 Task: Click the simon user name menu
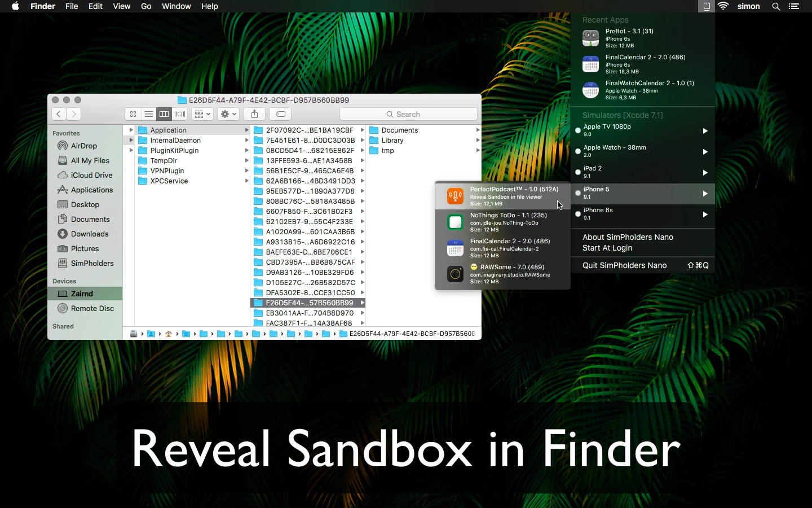click(x=748, y=6)
